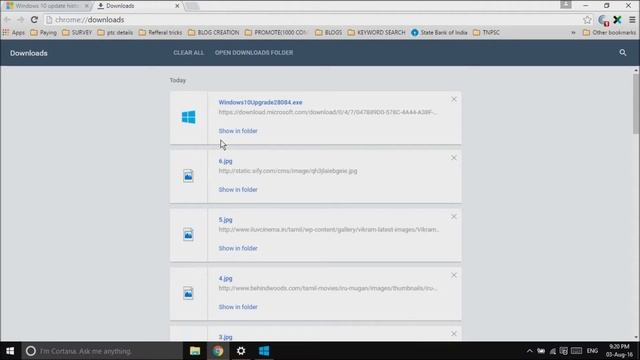Close the Windows 10 update tab
The image size is (640, 360).
tap(87, 6)
